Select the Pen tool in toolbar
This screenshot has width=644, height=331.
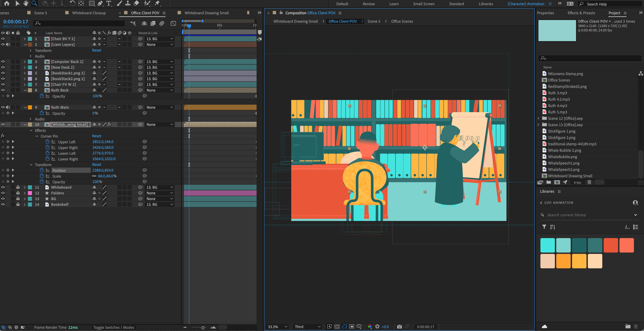pyautogui.click(x=100, y=4)
